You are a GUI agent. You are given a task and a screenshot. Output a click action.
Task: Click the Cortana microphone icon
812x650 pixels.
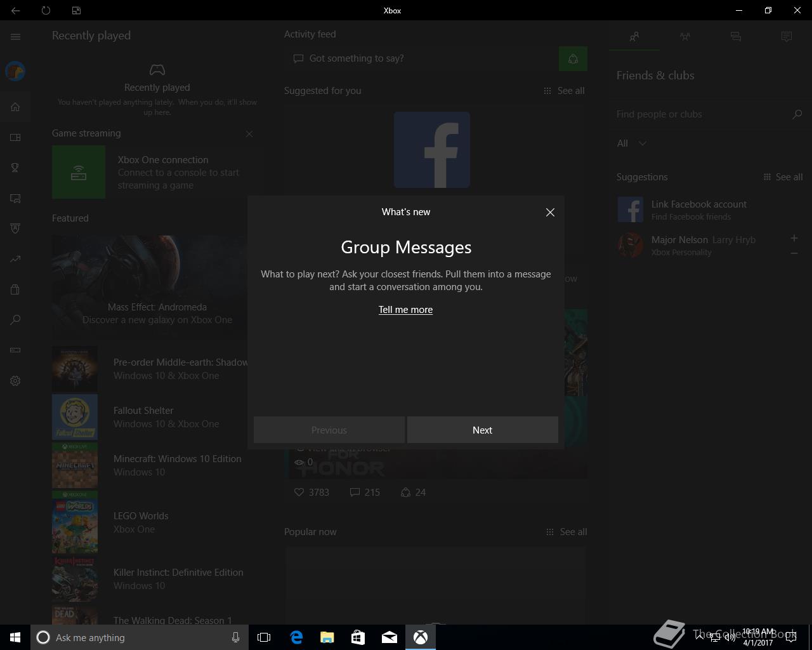click(235, 637)
